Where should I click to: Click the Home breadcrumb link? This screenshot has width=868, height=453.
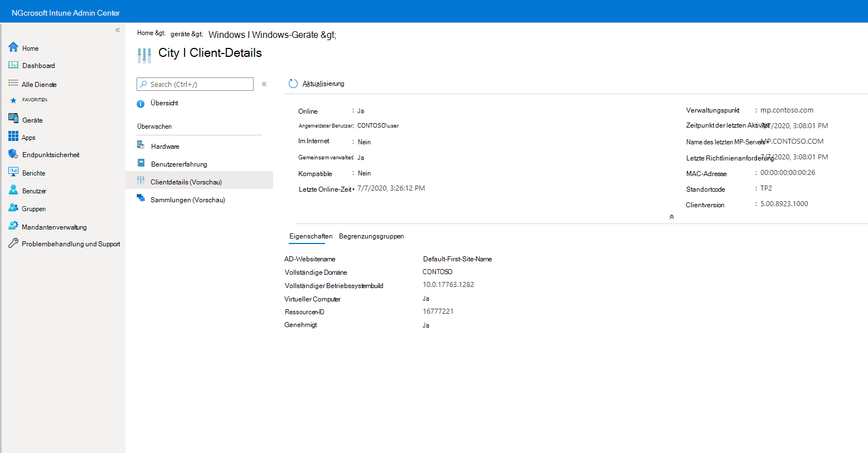pyautogui.click(x=145, y=33)
